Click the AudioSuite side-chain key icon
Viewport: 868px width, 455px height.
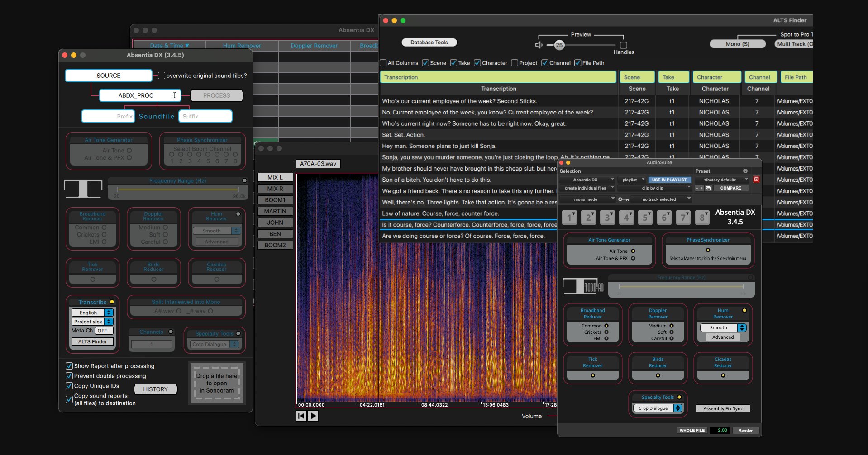[x=624, y=199]
